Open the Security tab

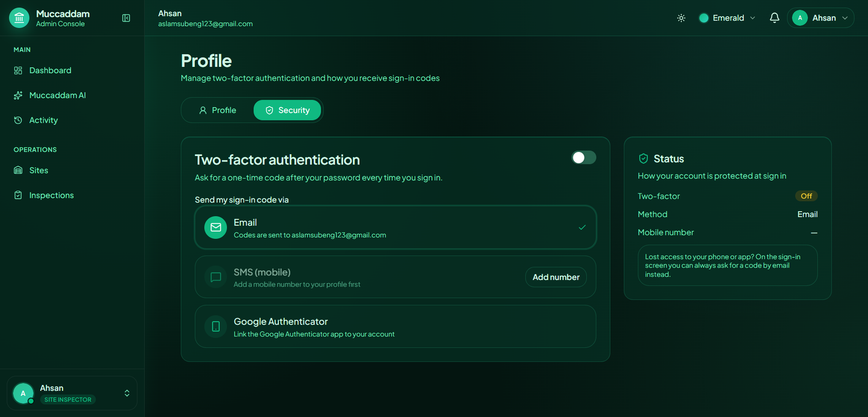pyautogui.click(x=287, y=110)
